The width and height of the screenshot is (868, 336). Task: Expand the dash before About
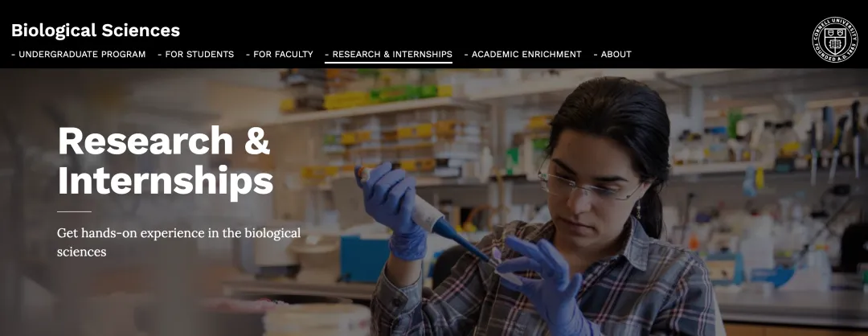click(x=596, y=54)
